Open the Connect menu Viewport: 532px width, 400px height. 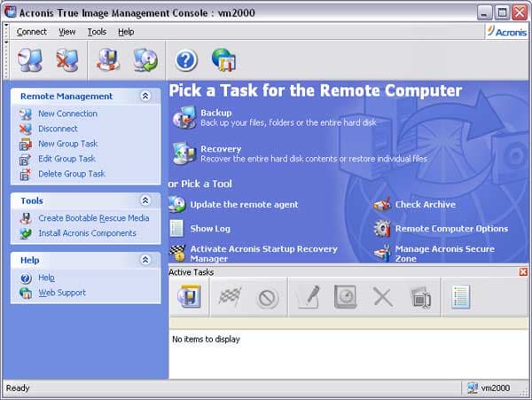pyautogui.click(x=32, y=32)
